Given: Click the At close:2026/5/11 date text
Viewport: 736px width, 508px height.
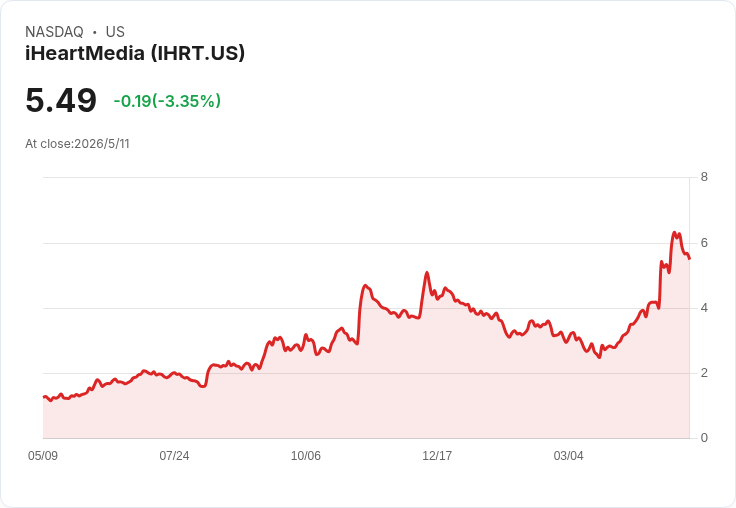Looking at the screenshot, I should pos(77,144).
